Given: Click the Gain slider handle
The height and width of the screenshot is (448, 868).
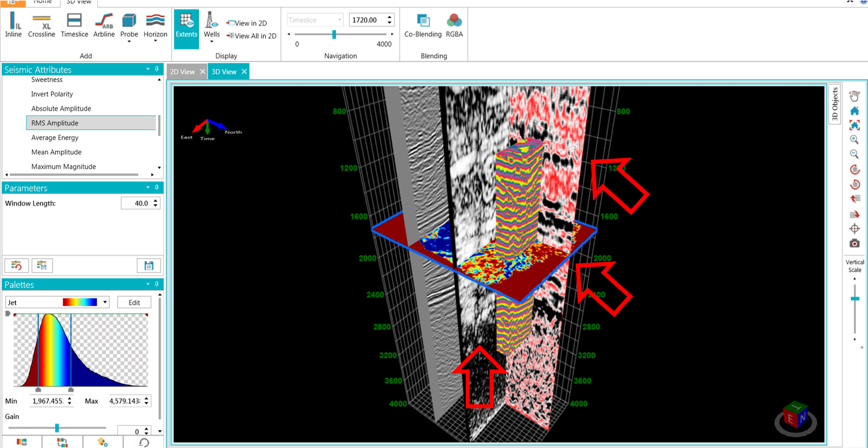Looking at the screenshot, I should tap(57, 428).
